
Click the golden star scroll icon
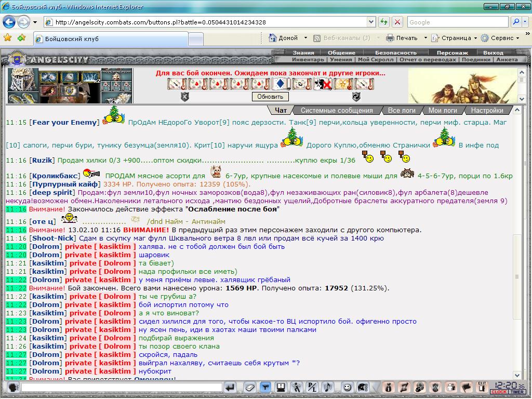(342, 84)
